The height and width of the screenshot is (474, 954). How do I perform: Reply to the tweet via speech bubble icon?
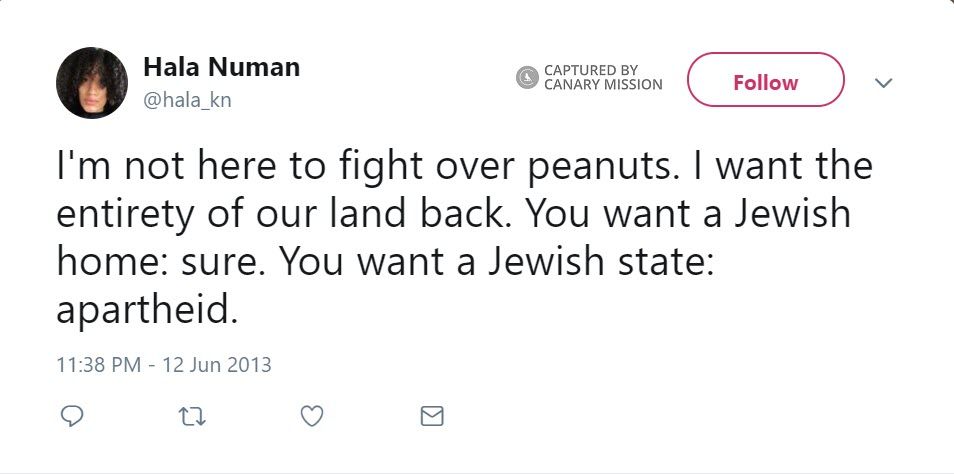click(x=71, y=415)
